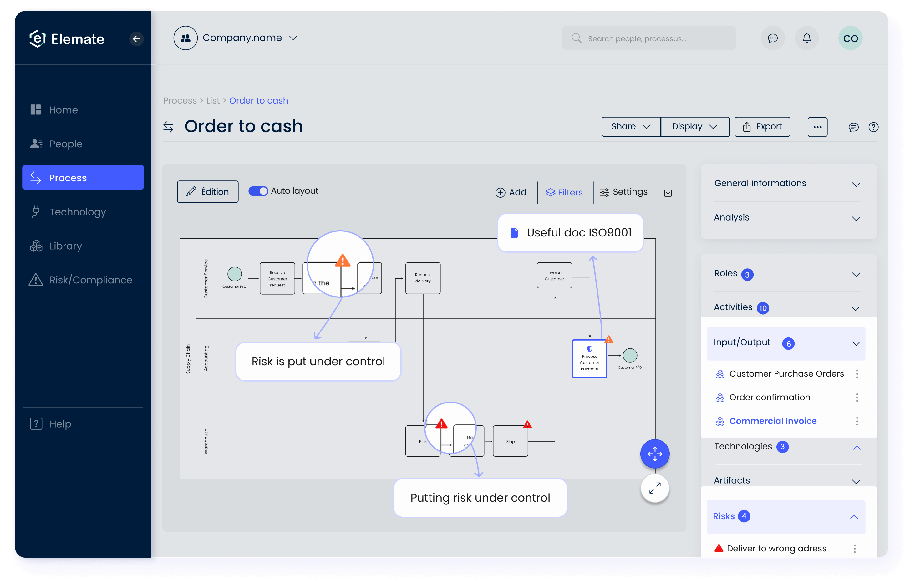The image size is (915, 588).
Task: Click Order to cash breadcrumb
Action: [258, 101]
